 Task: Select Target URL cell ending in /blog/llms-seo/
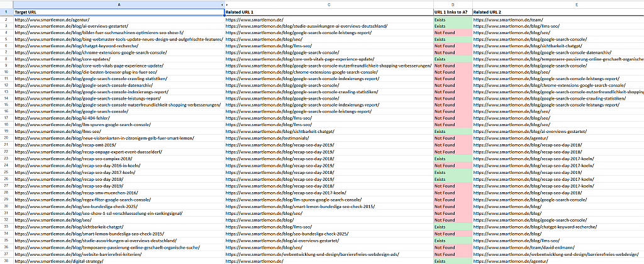pos(119,132)
